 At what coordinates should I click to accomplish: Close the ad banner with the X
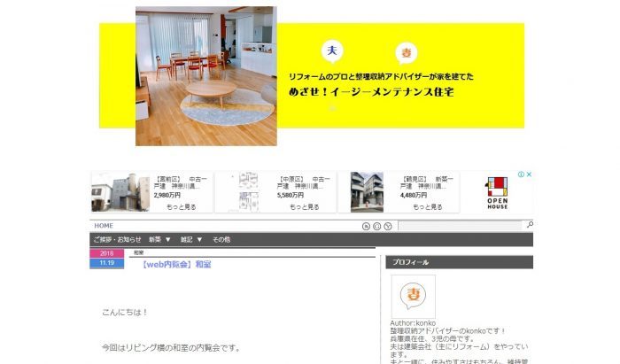click(529, 174)
